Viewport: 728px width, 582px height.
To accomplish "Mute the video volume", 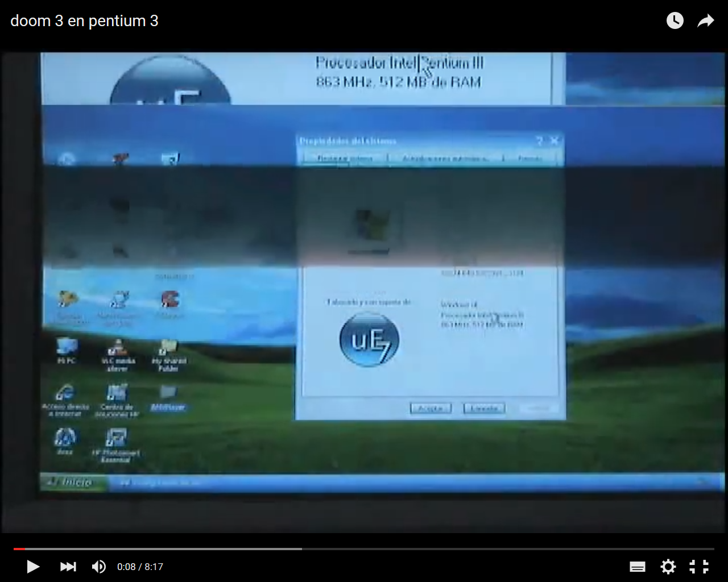I will click(x=98, y=567).
